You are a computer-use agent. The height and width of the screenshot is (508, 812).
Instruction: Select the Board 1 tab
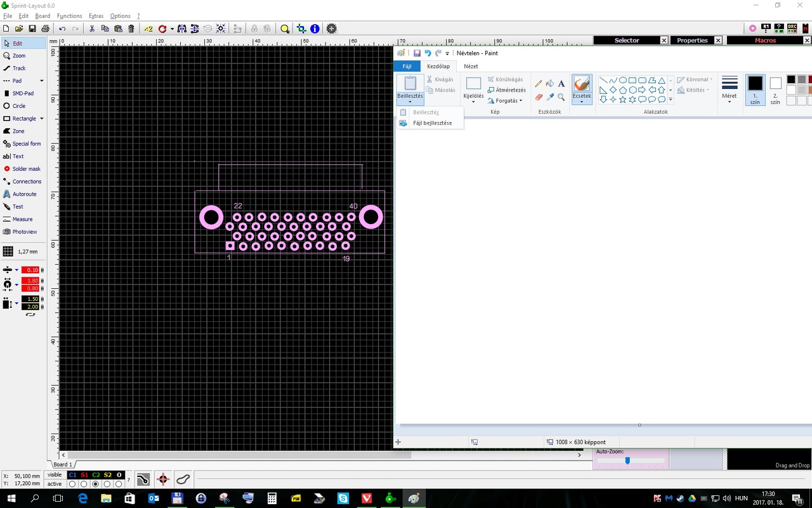pos(62,465)
